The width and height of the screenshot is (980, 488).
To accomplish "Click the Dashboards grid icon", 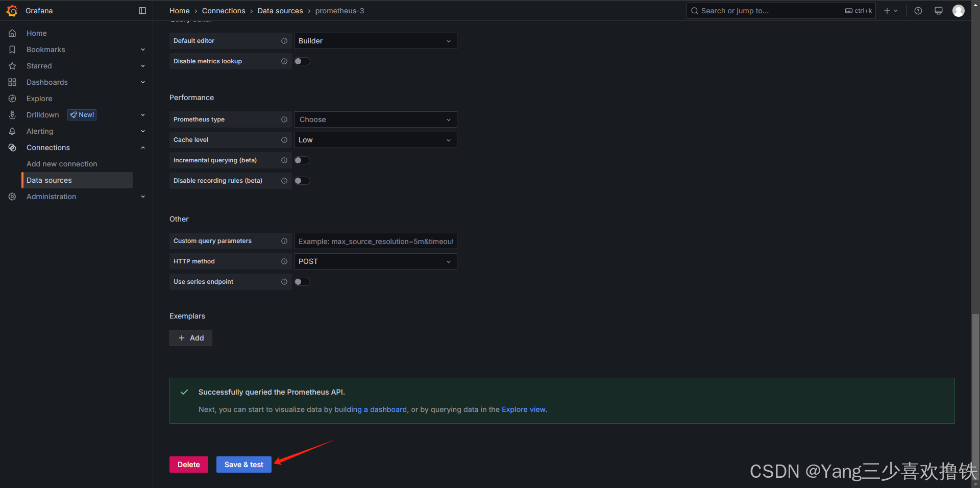I will 12,82.
